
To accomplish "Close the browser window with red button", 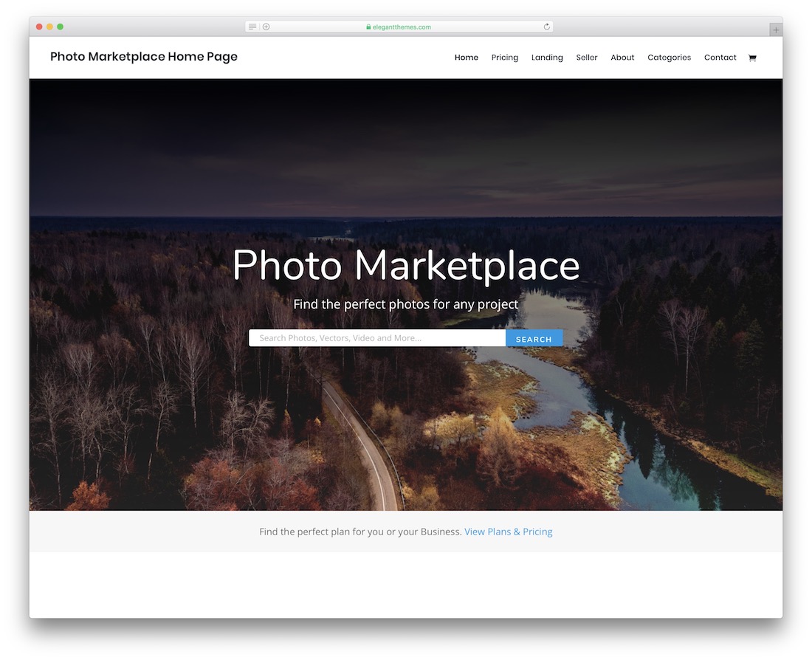I will point(39,27).
